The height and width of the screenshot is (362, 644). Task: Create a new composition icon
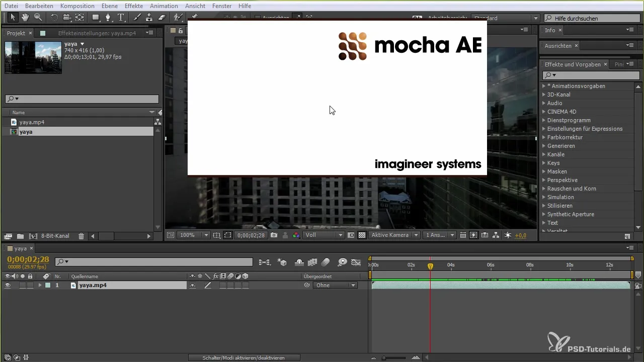[33, 236]
